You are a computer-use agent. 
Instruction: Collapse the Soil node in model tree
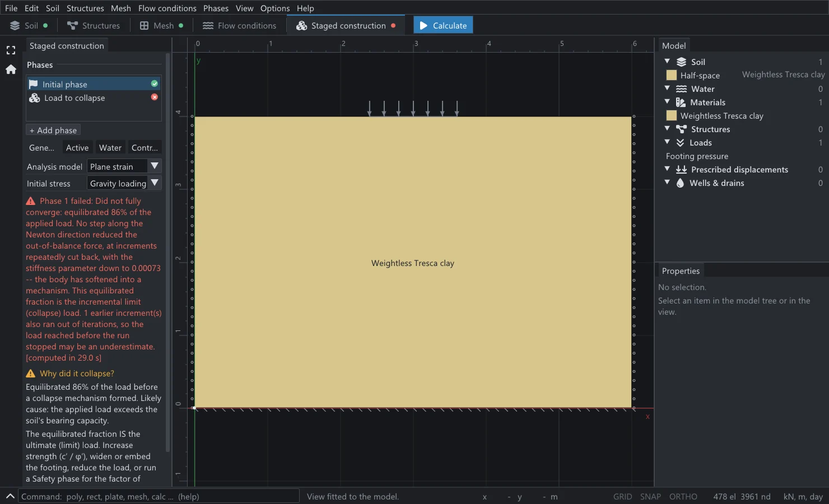[667, 61]
